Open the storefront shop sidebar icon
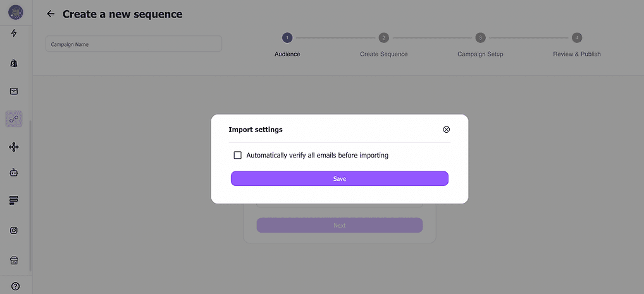 pyautogui.click(x=14, y=260)
